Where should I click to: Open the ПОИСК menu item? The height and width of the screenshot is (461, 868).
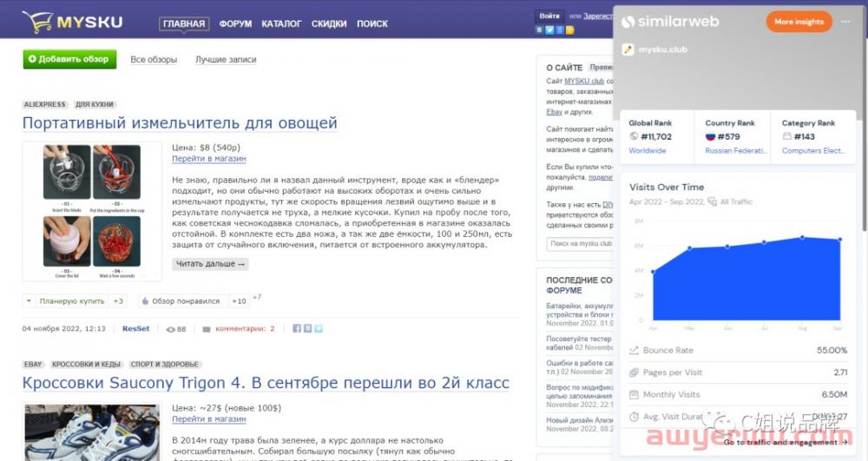372,23
